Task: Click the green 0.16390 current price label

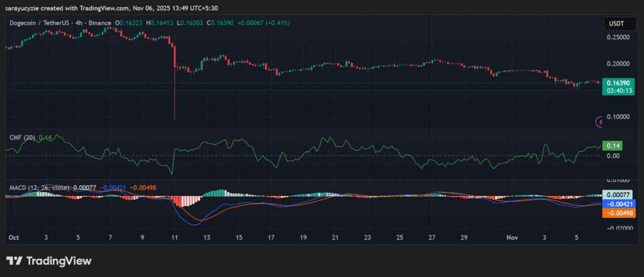Action: point(618,83)
